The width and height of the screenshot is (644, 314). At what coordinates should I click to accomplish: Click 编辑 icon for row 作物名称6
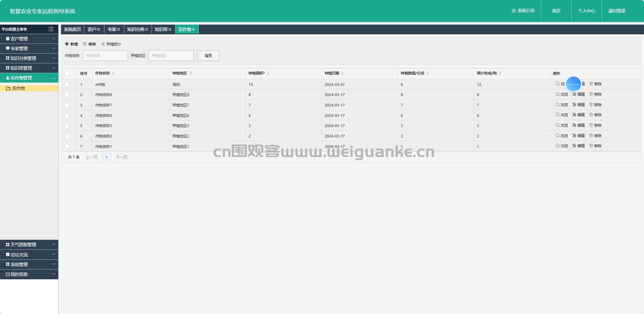click(x=579, y=115)
